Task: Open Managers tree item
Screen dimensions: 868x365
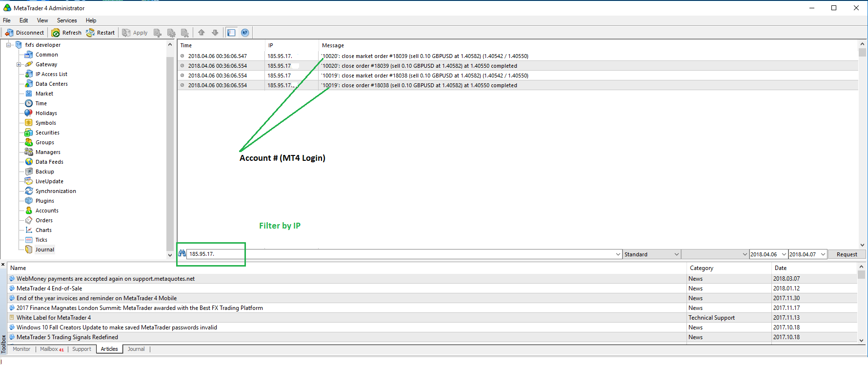Action: [x=48, y=152]
